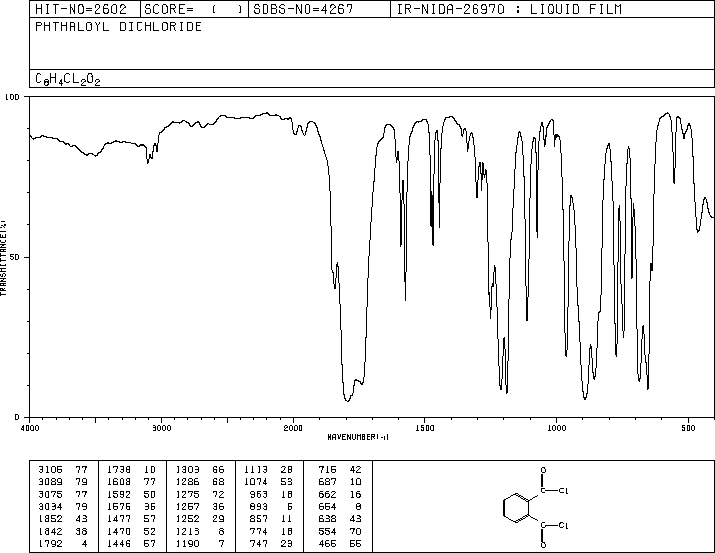Select the 716 peak table entry
This screenshot has height=553, width=715.
[x=340, y=469]
